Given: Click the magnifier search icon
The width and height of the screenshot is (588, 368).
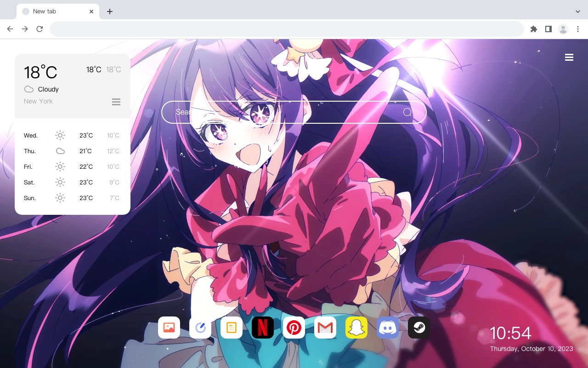Looking at the screenshot, I should pyautogui.click(x=407, y=112).
